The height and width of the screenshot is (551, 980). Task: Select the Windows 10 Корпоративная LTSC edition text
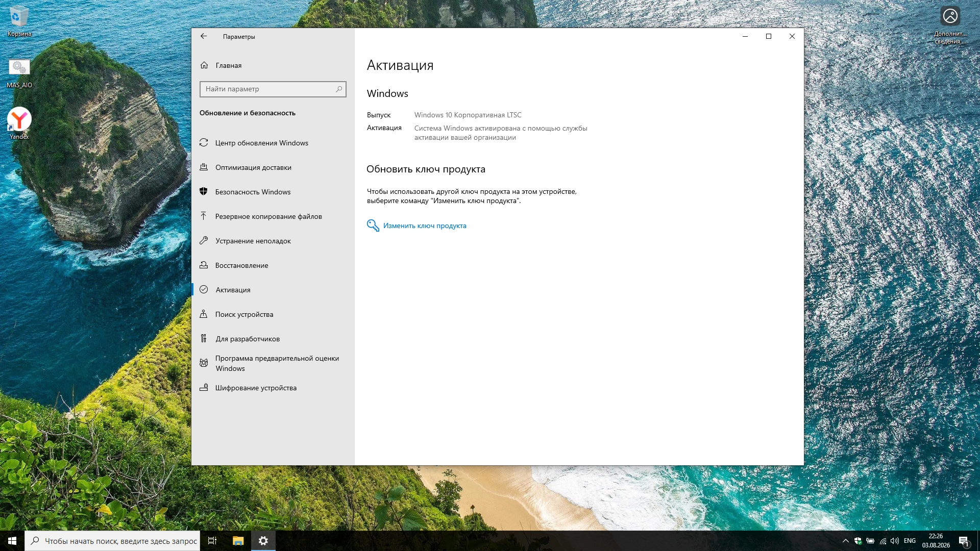tap(468, 115)
